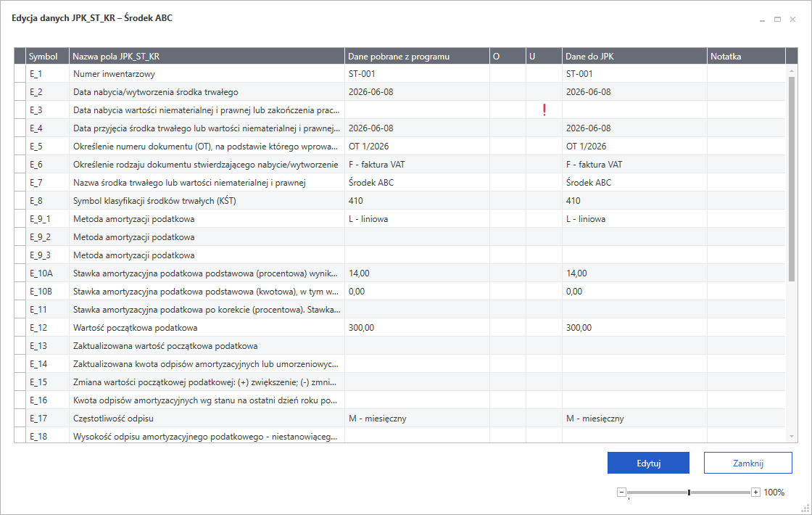Click the Notatka column header
This screenshot has width=812, height=515.
click(746, 56)
